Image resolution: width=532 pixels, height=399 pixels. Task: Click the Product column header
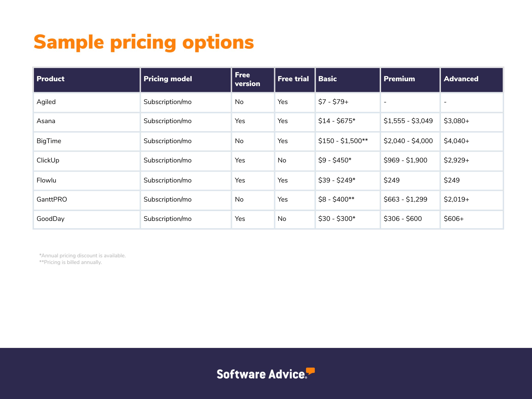(x=50, y=79)
